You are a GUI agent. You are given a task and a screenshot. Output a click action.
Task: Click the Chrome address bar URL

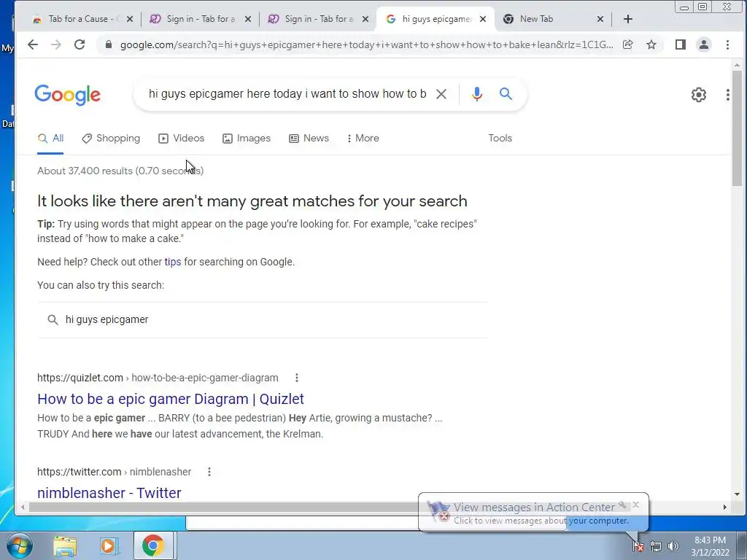click(366, 44)
